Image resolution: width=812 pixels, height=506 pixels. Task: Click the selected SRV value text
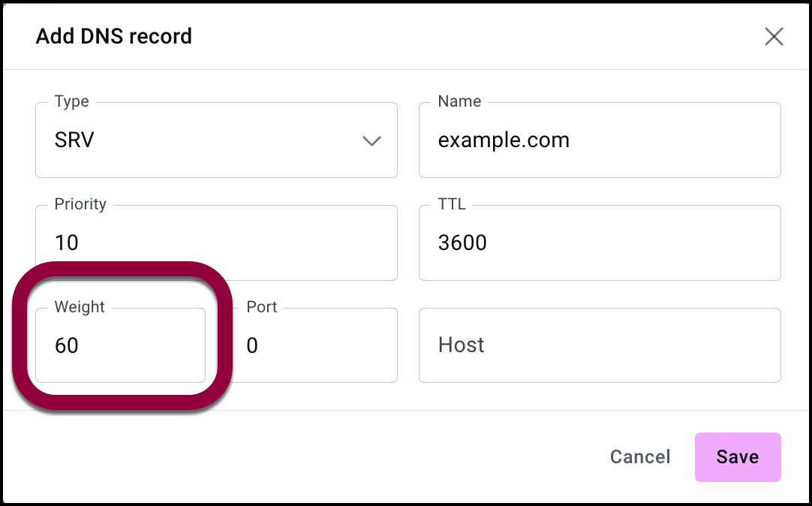74,140
